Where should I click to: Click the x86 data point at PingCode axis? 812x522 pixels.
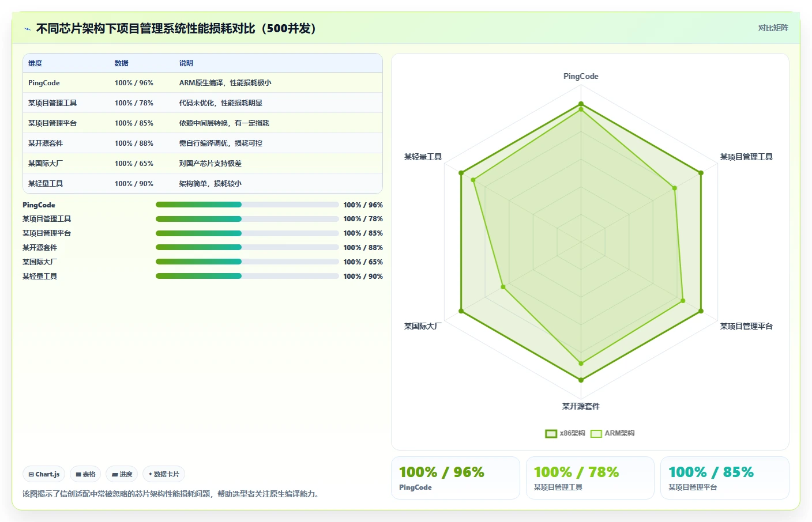(x=581, y=104)
